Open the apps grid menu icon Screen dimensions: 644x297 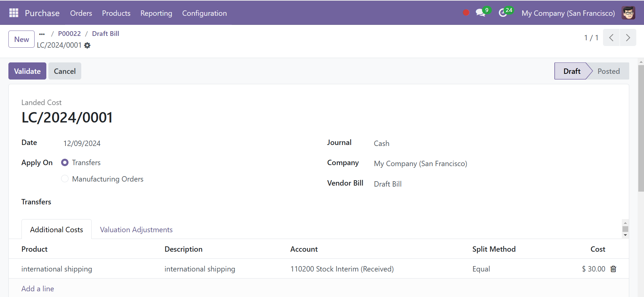pyautogui.click(x=14, y=13)
